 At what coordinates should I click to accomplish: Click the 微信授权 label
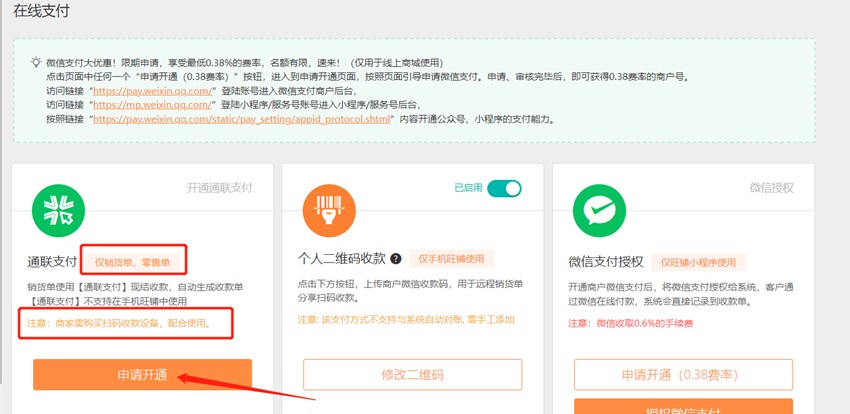(772, 188)
